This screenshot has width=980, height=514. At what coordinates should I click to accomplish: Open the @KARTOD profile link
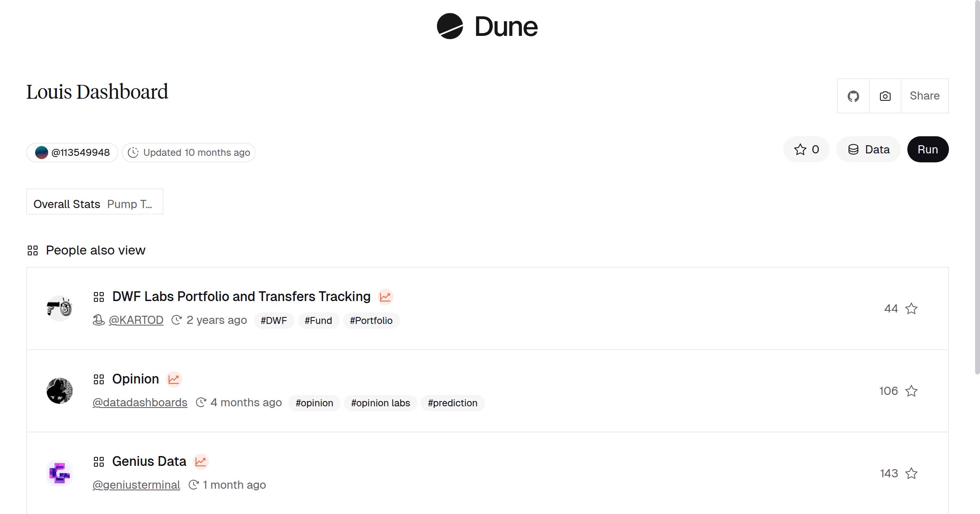[x=136, y=320]
